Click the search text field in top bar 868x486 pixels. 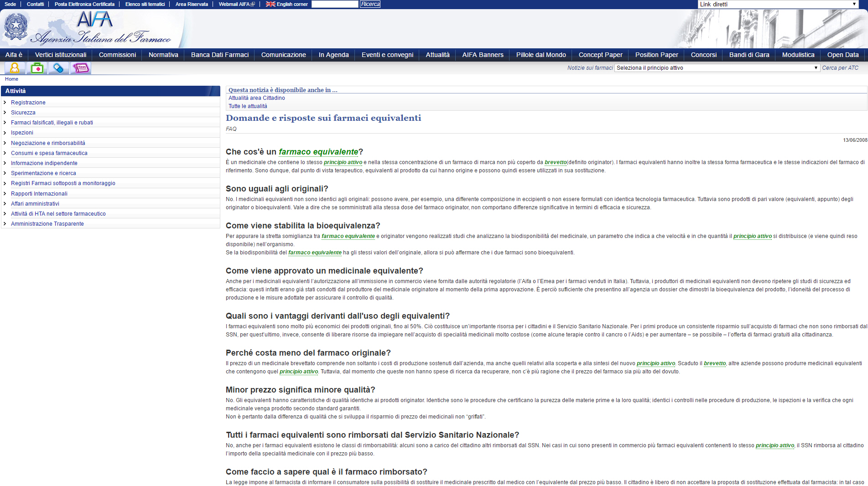click(335, 4)
